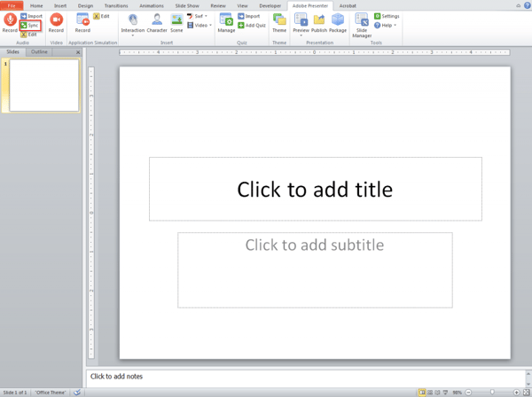532x397 pixels.
Task: Click the Sync audio button
Action: (30, 26)
